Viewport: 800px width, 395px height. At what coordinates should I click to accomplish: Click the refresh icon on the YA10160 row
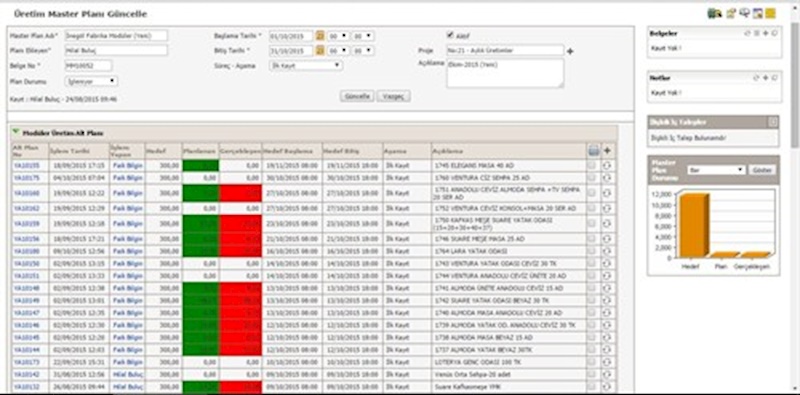[x=607, y=193]
